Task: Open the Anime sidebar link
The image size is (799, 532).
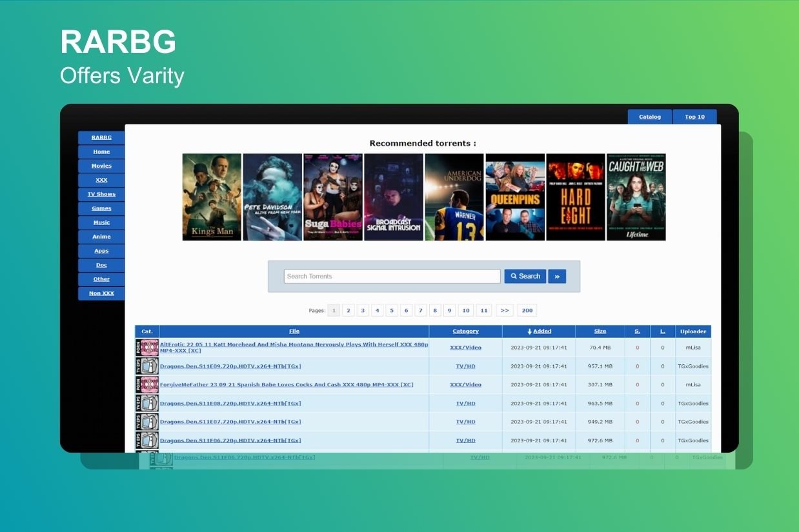Action: pyautogui.click(x=101, y=237)
